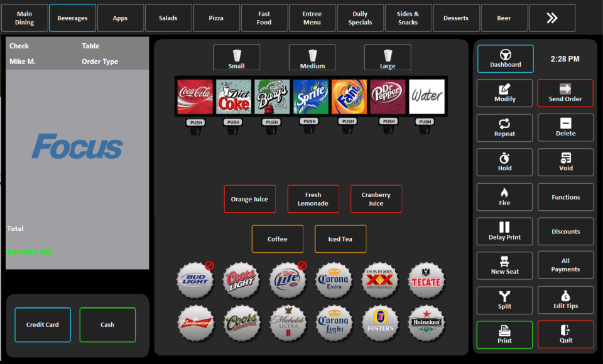Viewport: 603px width, 364px height.
Task: Add a Coors Banquet beer cap
Action: pos(242,323)
